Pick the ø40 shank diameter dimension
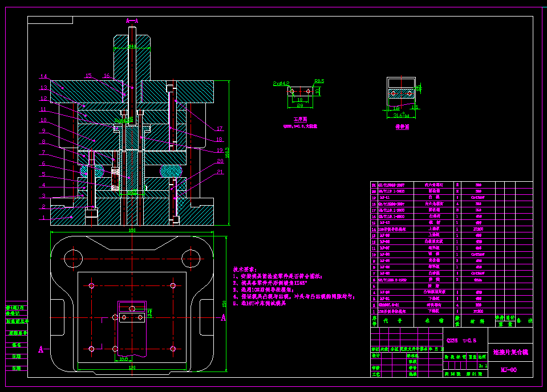 pyautogui.click(x=132, y=46)
